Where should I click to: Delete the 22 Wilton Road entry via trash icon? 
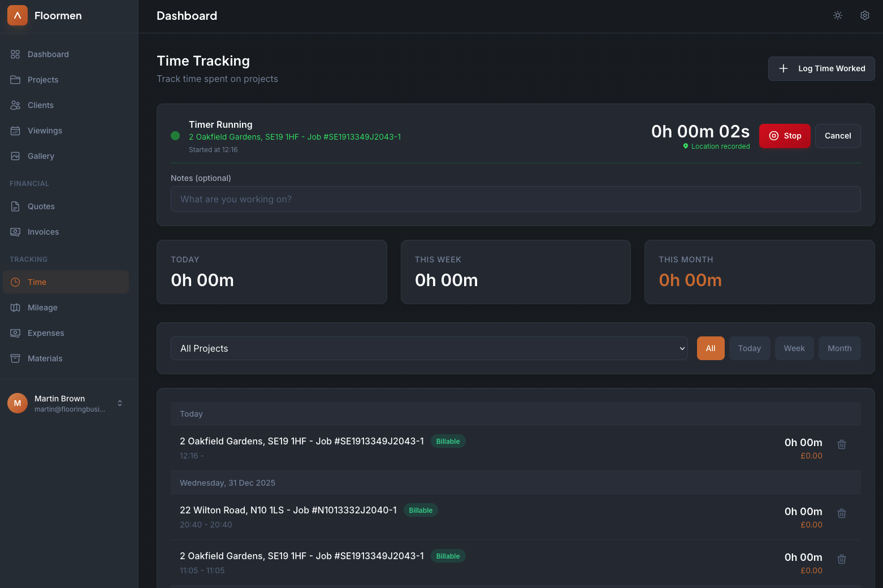pos(842,513)
